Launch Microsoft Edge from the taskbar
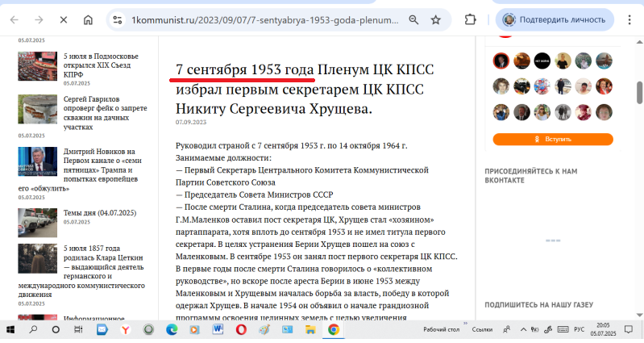 [172, 329]
